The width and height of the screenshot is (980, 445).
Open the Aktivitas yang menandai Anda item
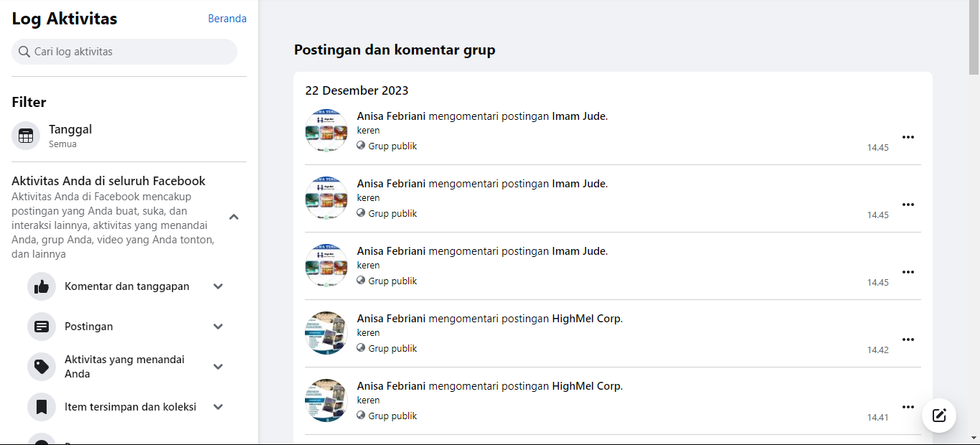(124, 367)
